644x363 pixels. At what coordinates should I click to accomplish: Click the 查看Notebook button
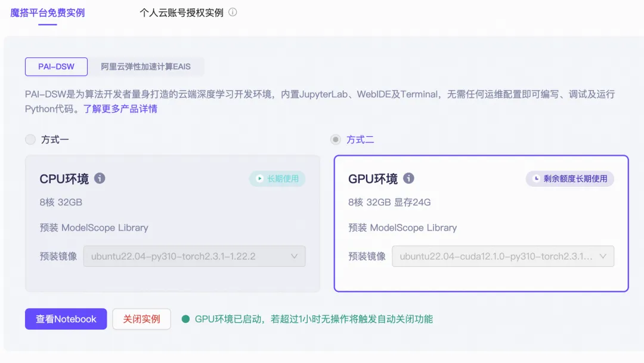click(x=66, y=319)
